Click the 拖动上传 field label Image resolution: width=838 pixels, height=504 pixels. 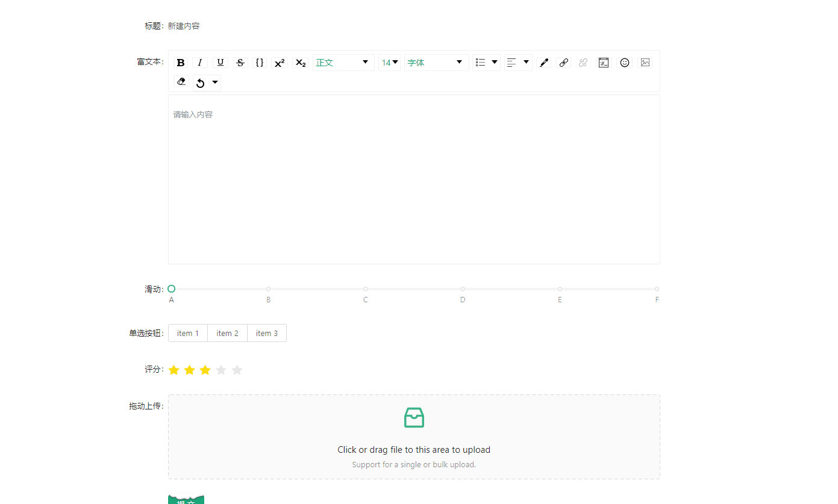(146, 406)
